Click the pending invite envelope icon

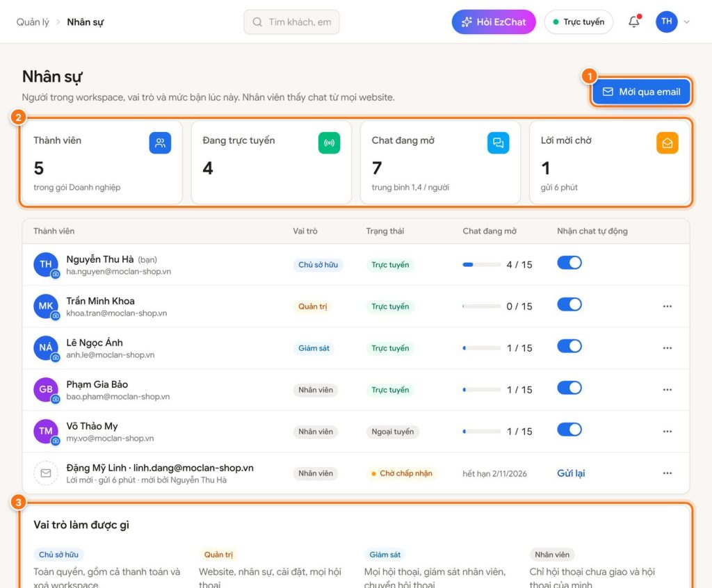(x=46, y=473)
